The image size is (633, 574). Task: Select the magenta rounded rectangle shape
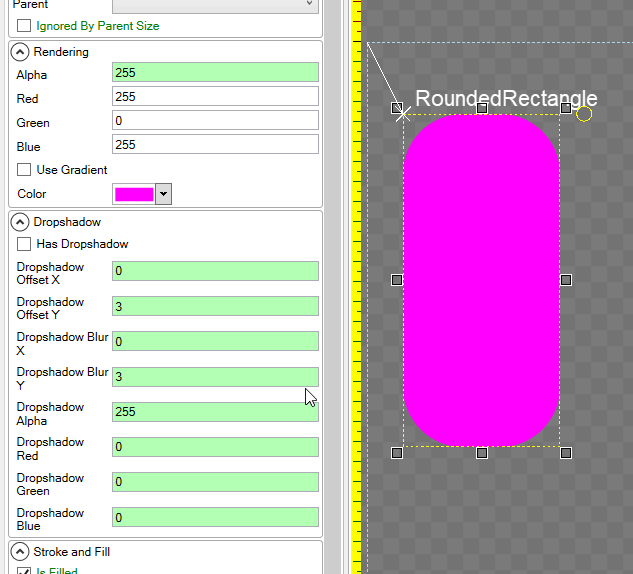[x=482, y=281]
